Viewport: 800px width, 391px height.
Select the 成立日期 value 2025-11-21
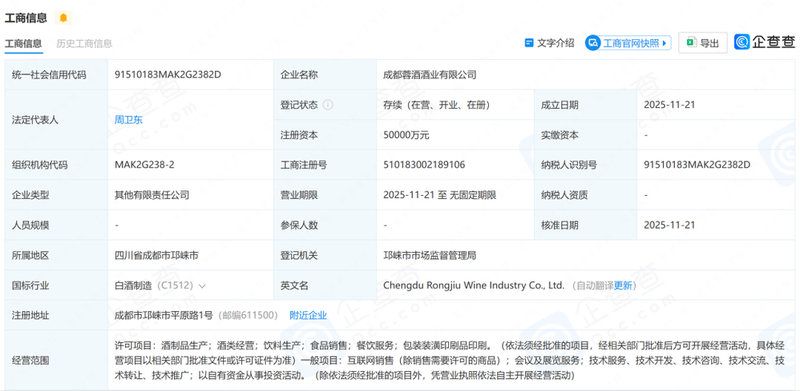point(669,105)
